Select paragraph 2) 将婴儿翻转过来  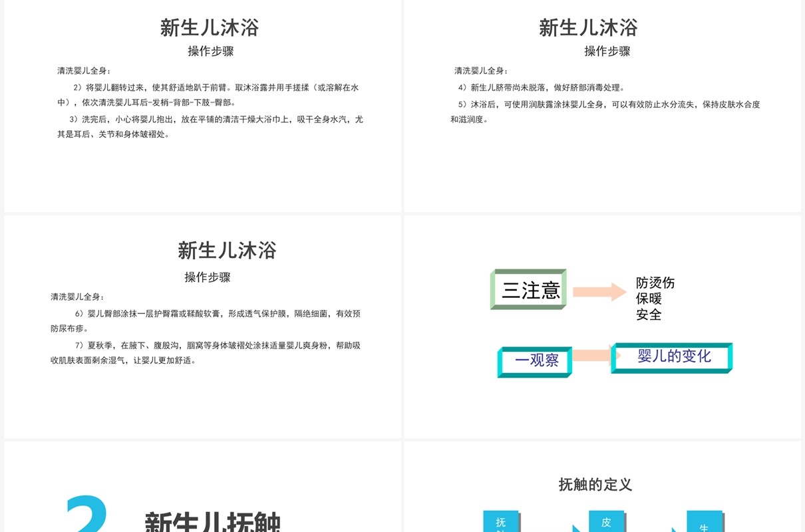click(x=208, y=95)
